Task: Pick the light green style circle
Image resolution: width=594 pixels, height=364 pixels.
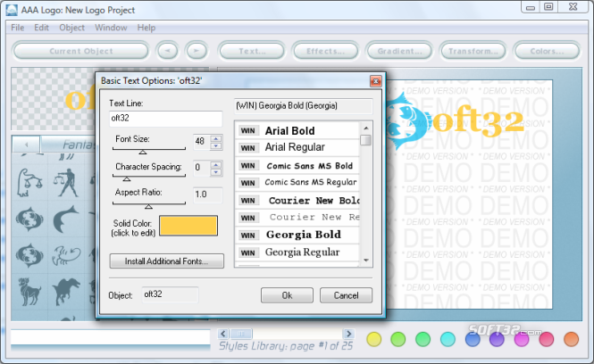Action: tap(398, 339)
